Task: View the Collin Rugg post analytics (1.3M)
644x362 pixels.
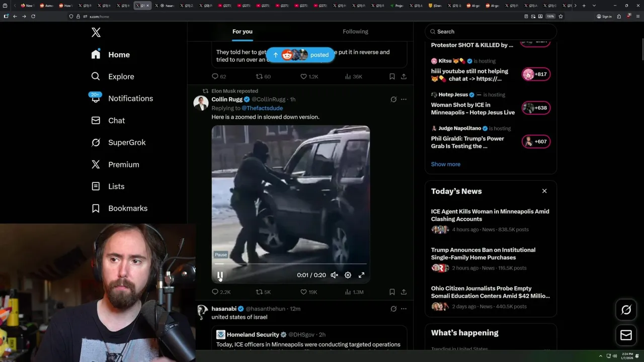Action: (x=354, y=292)
